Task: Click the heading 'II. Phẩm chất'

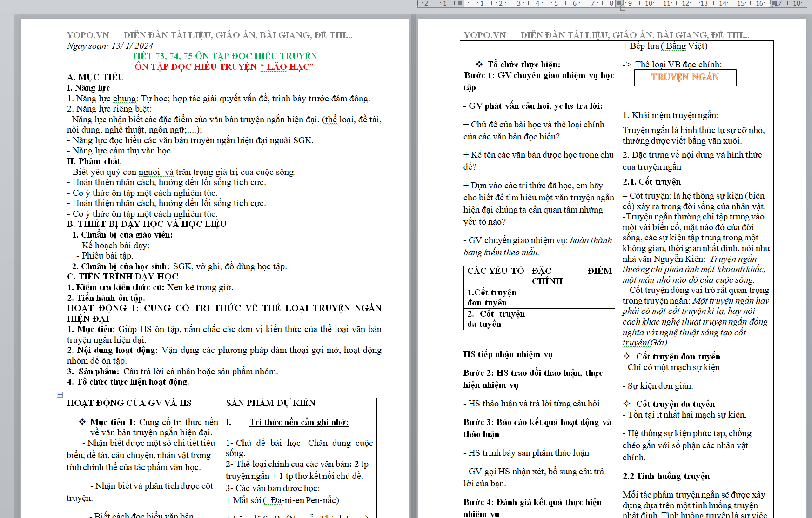Action: (94, 161)
